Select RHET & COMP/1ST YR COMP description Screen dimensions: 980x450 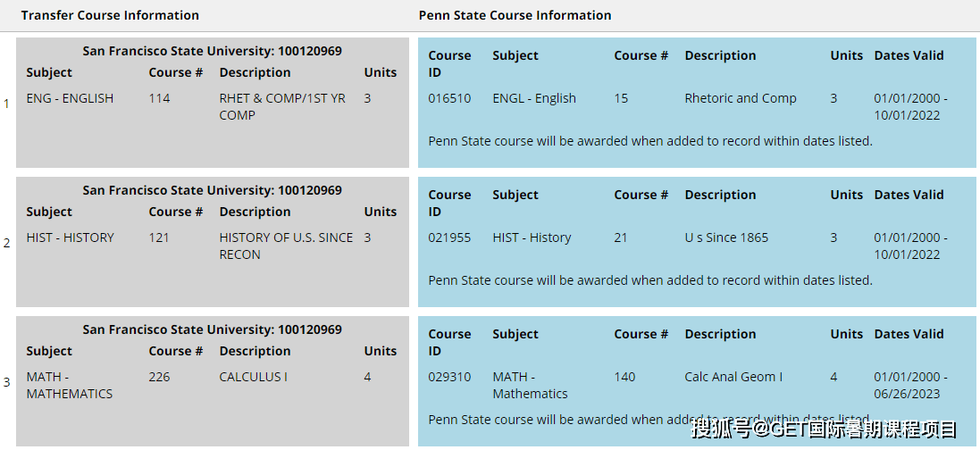tap(282, 107)
